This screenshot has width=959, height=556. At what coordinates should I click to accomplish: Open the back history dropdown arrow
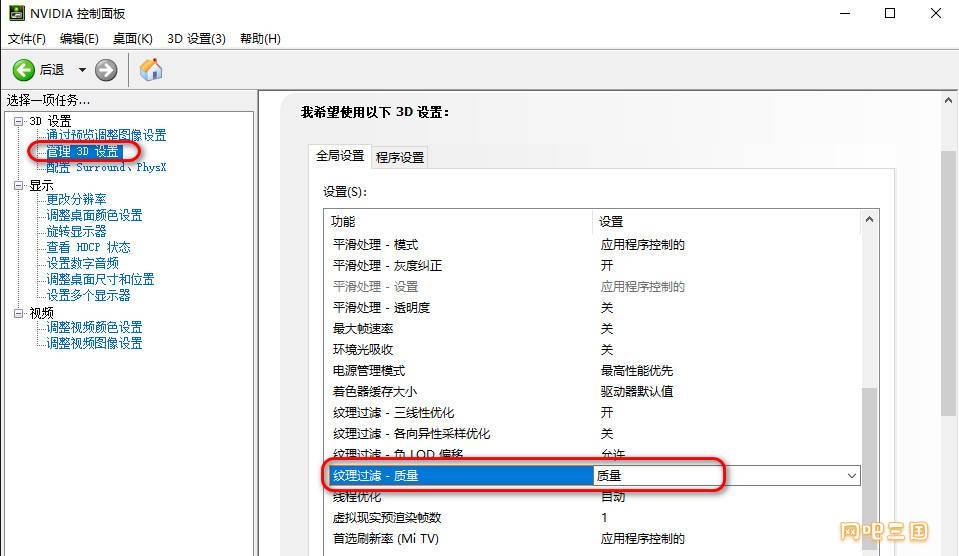[82, 70]
